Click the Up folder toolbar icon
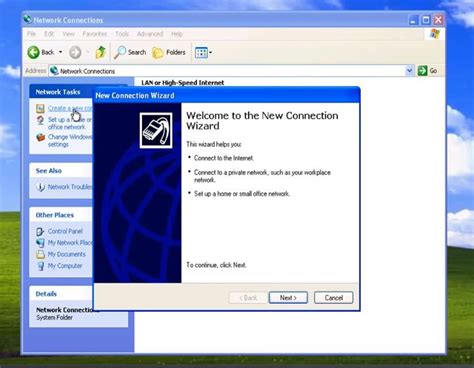This screenshot has height=368, width=474. coord(101,52)
